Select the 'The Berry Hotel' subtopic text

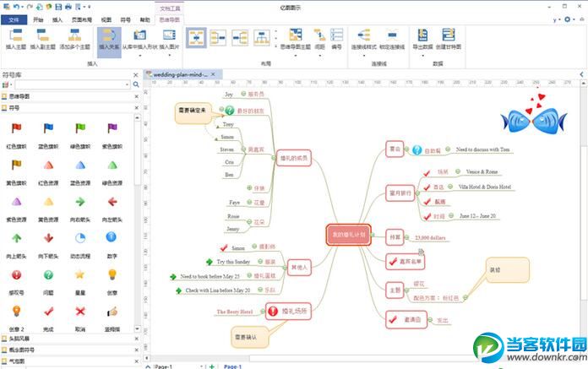click(x=235, y=312)
